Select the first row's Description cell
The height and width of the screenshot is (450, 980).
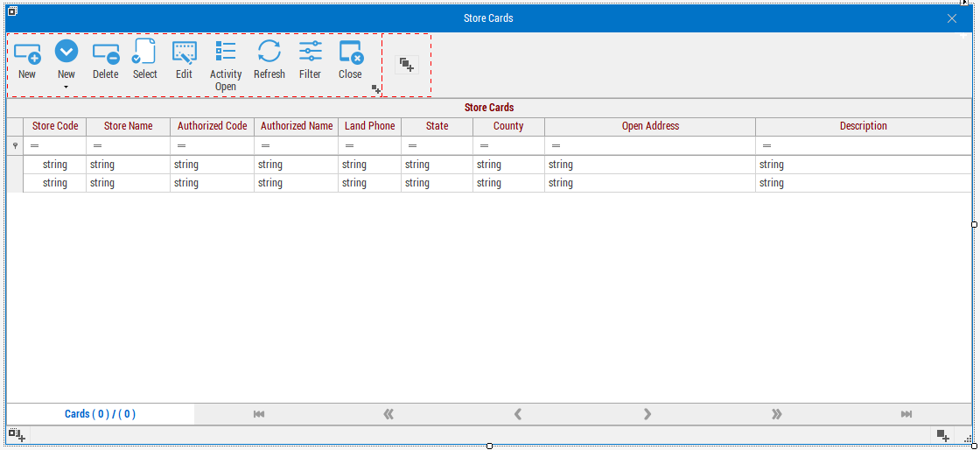pyautogui.click(x=863, y=165)
